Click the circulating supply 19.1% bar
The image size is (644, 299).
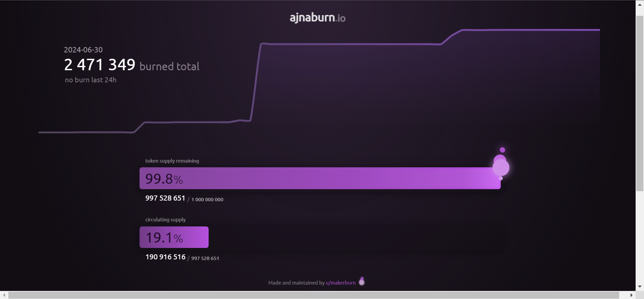click(174, 237)
